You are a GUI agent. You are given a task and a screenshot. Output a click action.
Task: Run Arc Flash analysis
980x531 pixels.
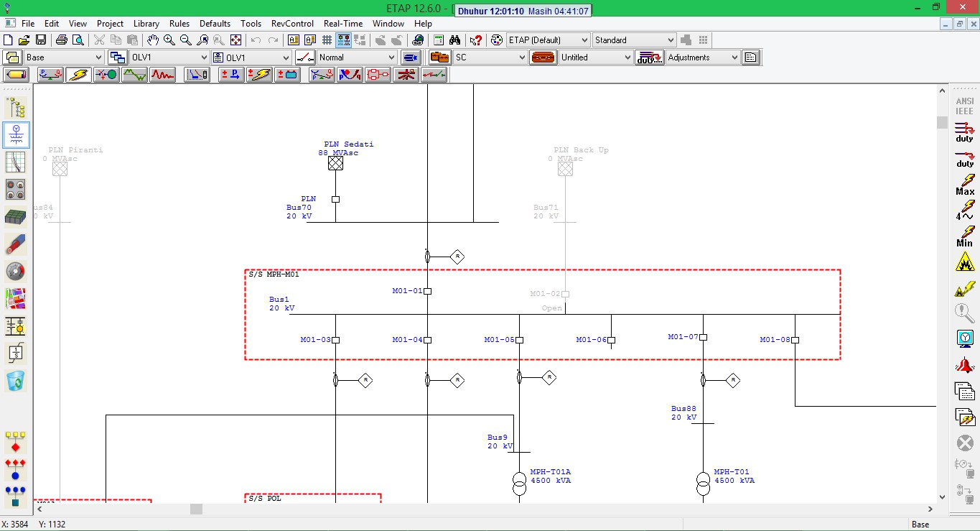coord(964,262)
